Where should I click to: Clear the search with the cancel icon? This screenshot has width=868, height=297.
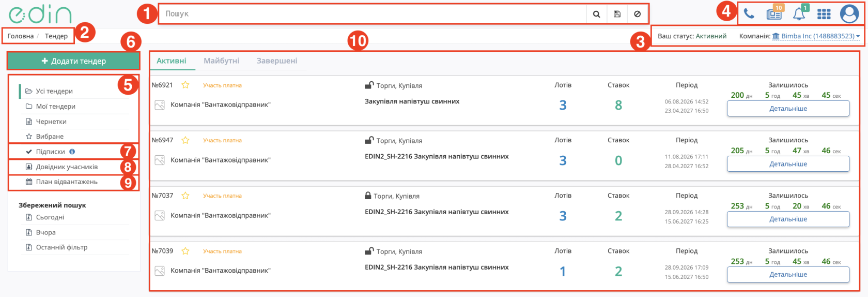point(637,14)
